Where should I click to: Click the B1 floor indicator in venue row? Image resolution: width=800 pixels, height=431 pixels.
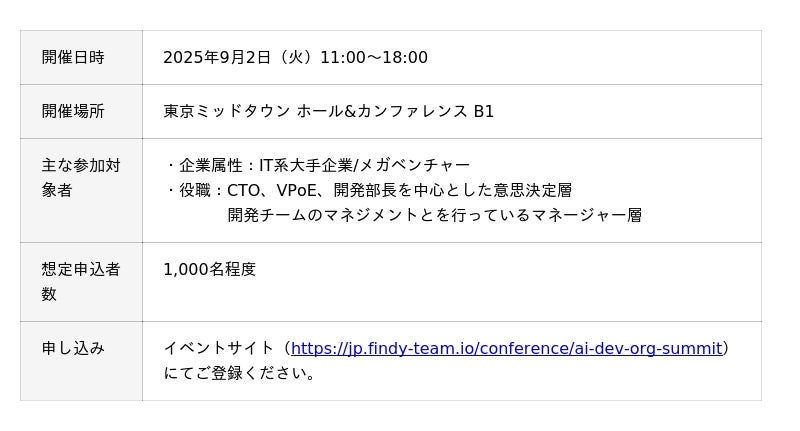click(484, 111)
